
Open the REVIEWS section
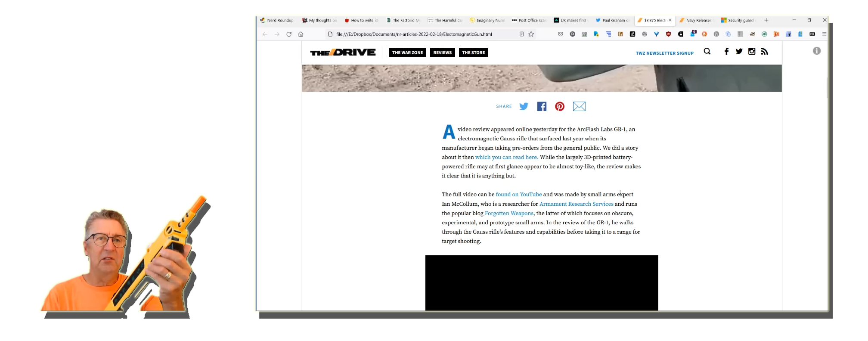pyautogui.click(x=443, y=53)
